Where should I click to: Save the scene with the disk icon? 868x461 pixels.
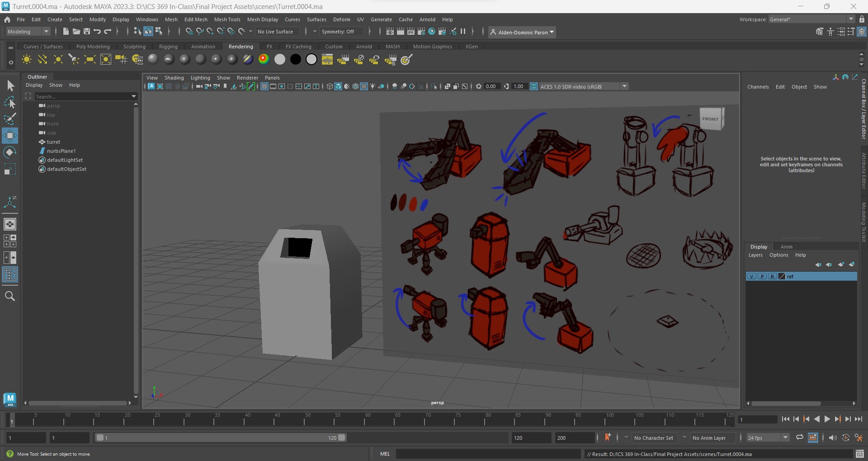87,31
